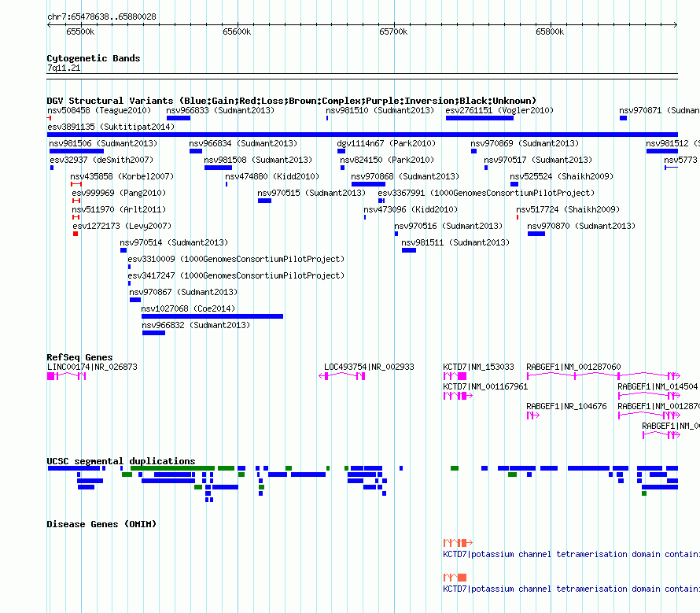
Task: Click nsv511970 (Arlt2011) label
Action: [119, 209]
